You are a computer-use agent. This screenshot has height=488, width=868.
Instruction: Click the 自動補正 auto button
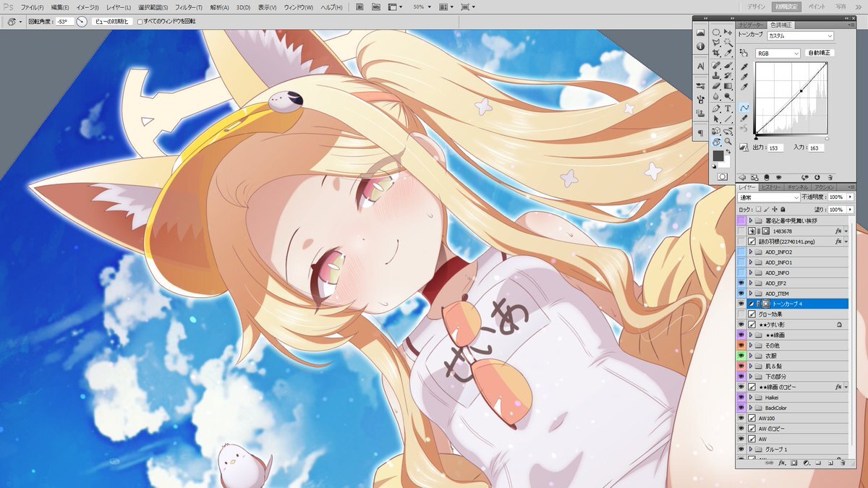click(x=820, y=53)
